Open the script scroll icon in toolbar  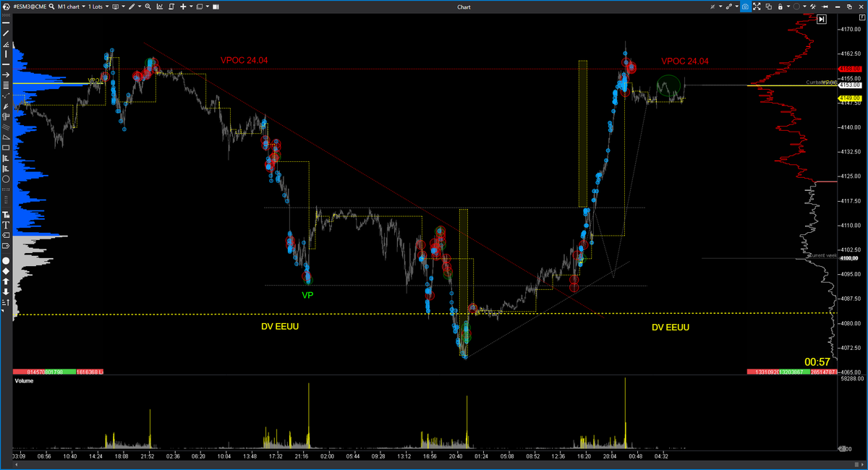pyautogui.click(x=171, y=7)
